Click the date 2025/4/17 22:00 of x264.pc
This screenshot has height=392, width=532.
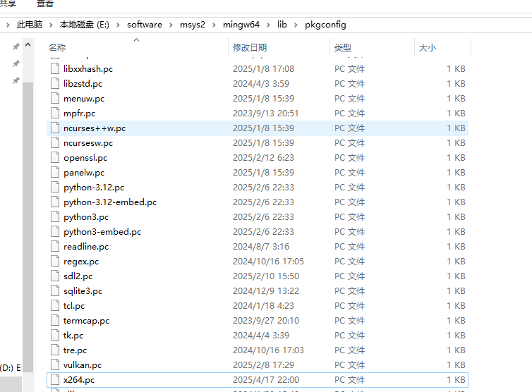(x=266, y=380)
